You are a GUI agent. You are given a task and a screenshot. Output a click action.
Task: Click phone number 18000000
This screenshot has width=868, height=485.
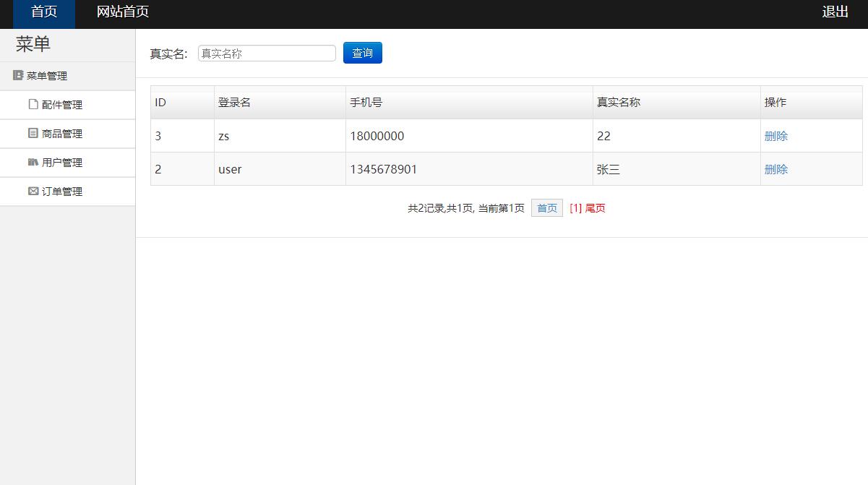click(377, 136)
